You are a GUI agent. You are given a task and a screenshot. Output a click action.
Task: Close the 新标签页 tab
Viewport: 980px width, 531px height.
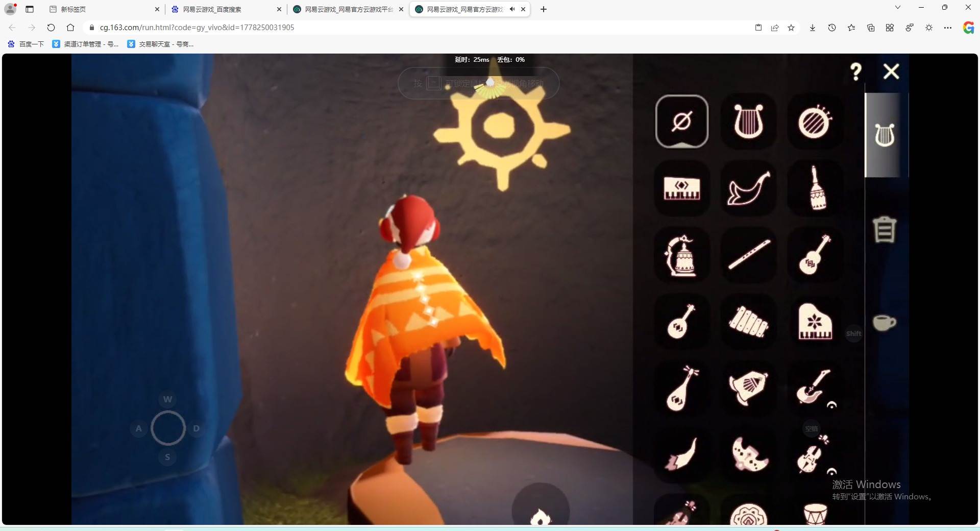tap(157, 9)
